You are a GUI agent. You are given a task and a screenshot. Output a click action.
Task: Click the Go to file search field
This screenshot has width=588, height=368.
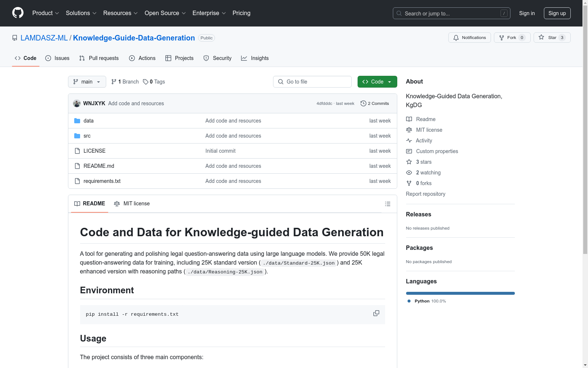[x=312, y=82]
